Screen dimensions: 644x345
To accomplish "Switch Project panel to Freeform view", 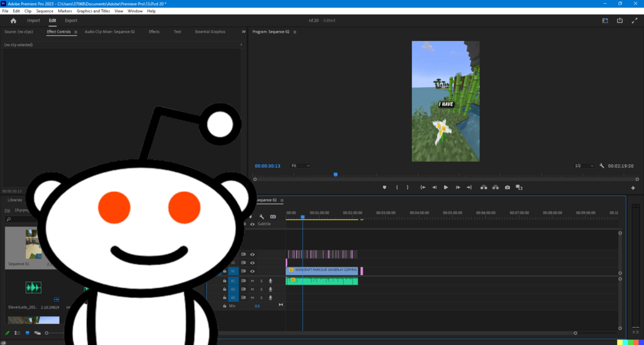I will coord(38,333).
